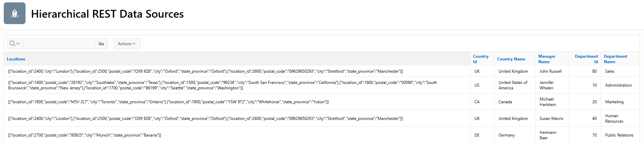Select the CA country id cell
This screenshot has width=644, height=143.
[482, 102]
